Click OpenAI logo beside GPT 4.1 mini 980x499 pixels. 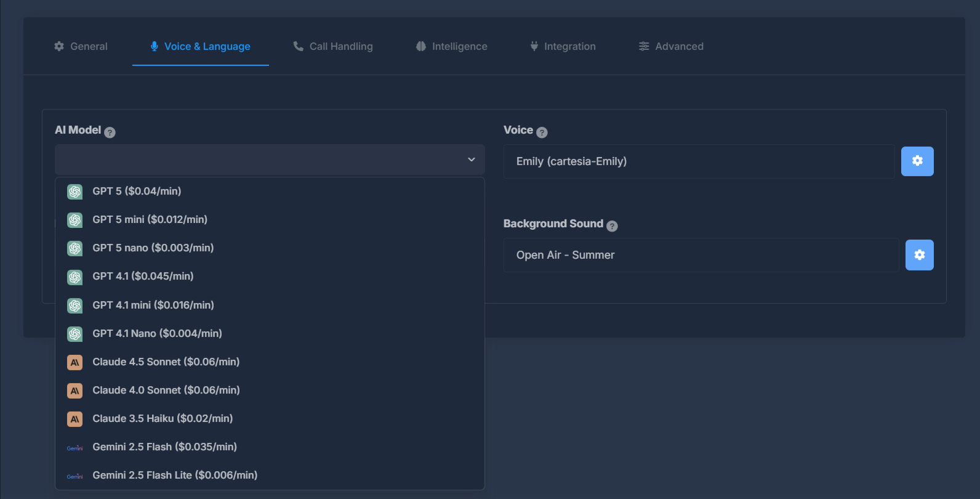click(75, 306)
